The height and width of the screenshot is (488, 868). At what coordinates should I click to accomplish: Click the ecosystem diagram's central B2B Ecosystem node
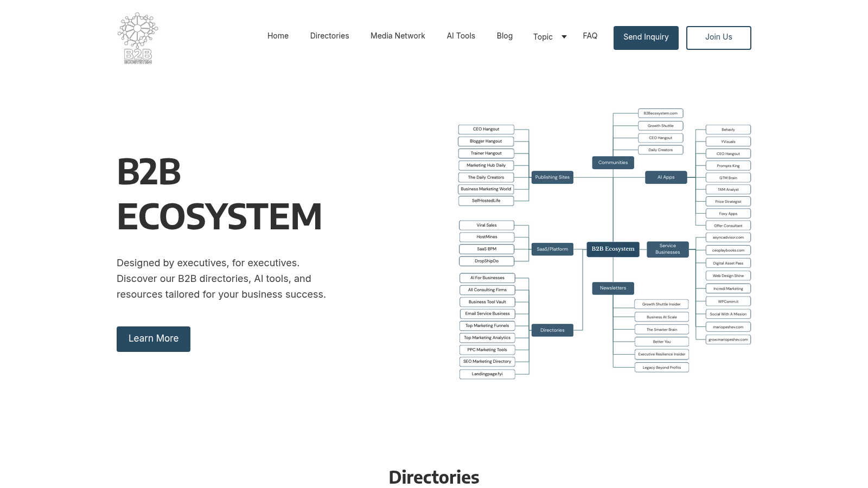[x=613, y=249]
